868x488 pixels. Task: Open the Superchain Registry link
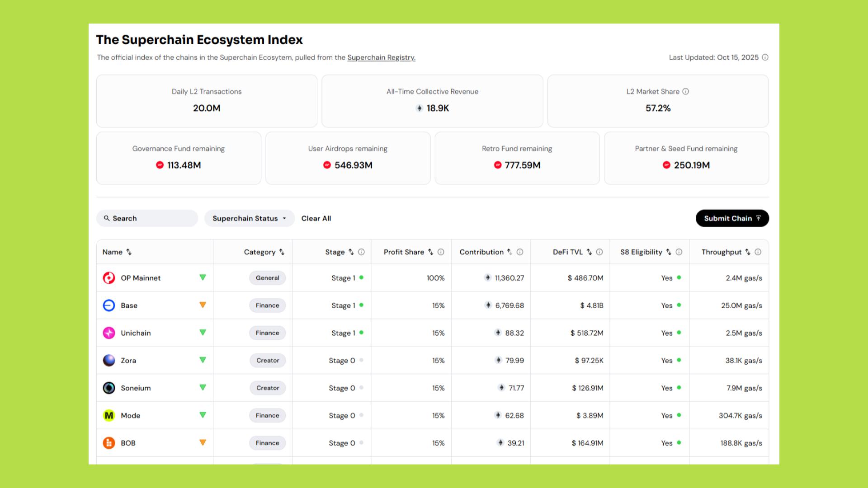(x=381, y=57)
